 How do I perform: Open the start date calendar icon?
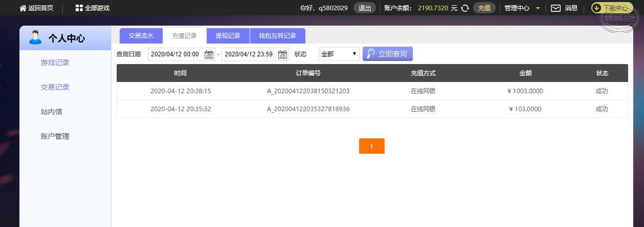(x=209, y=54)
